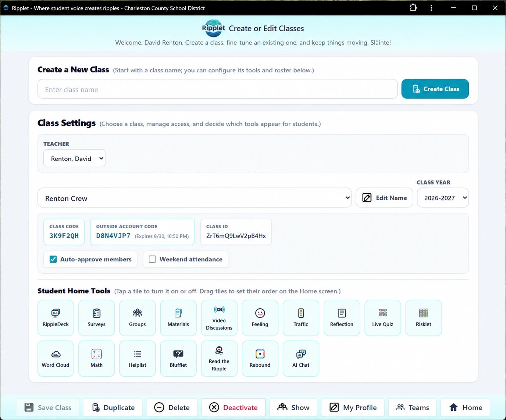Open the class selector showing Renton Crew
Viewport: 506px width, 420px height.
(195, 198)
